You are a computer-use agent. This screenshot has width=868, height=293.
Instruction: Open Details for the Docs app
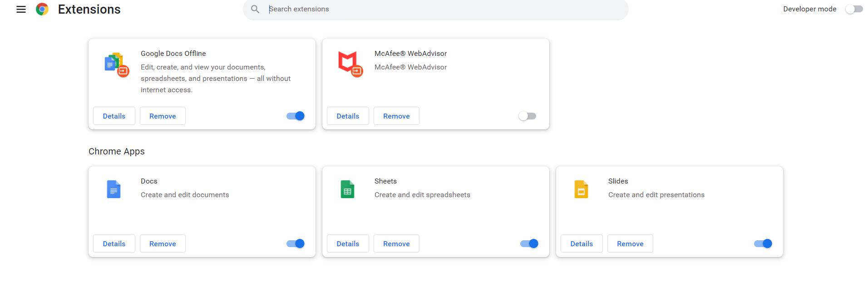tap(114, 243)
